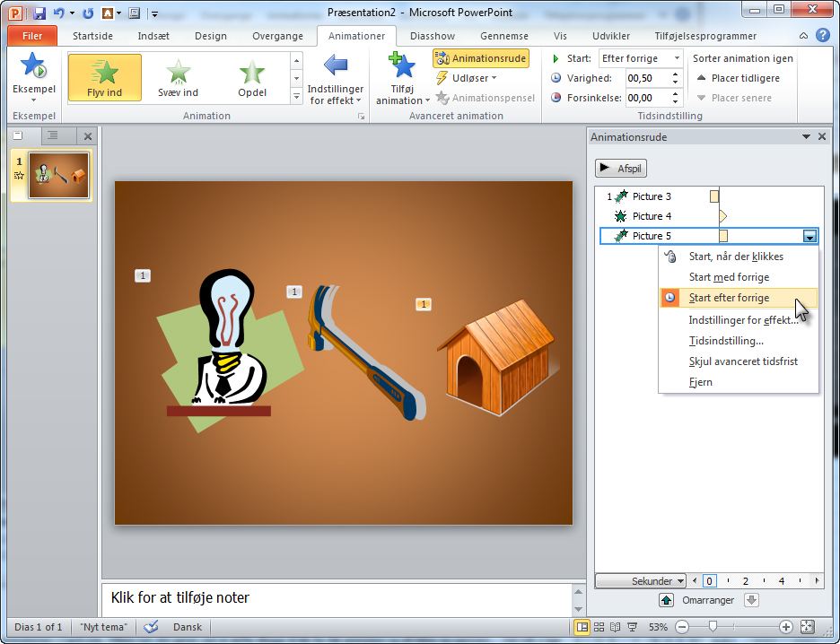
Task: Switch to slide sorter view in status bar
Action: (599, 627)
